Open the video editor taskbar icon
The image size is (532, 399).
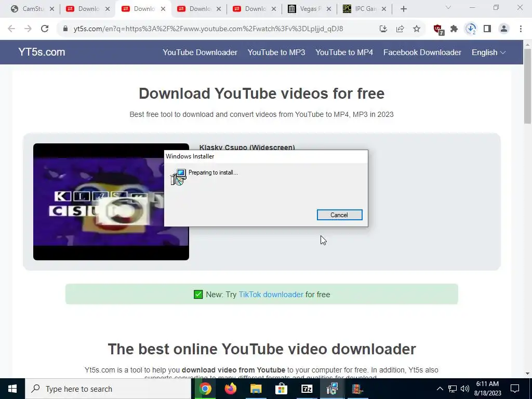click(x=357, y=389)
